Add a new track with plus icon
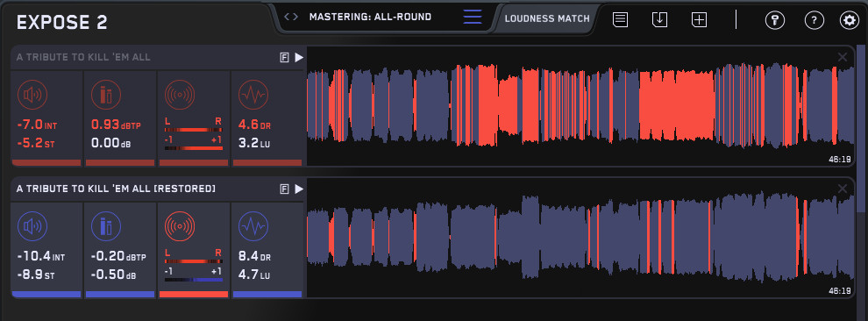Viewport: 868px width, 321px height. point(699,19)
